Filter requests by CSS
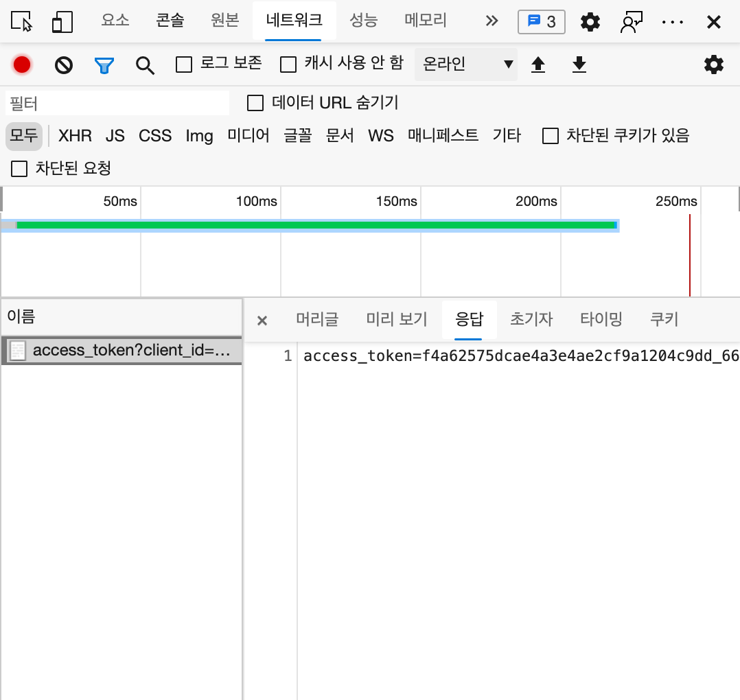Image resolution: width=740 pixels, height=700 pixels. 155,136
